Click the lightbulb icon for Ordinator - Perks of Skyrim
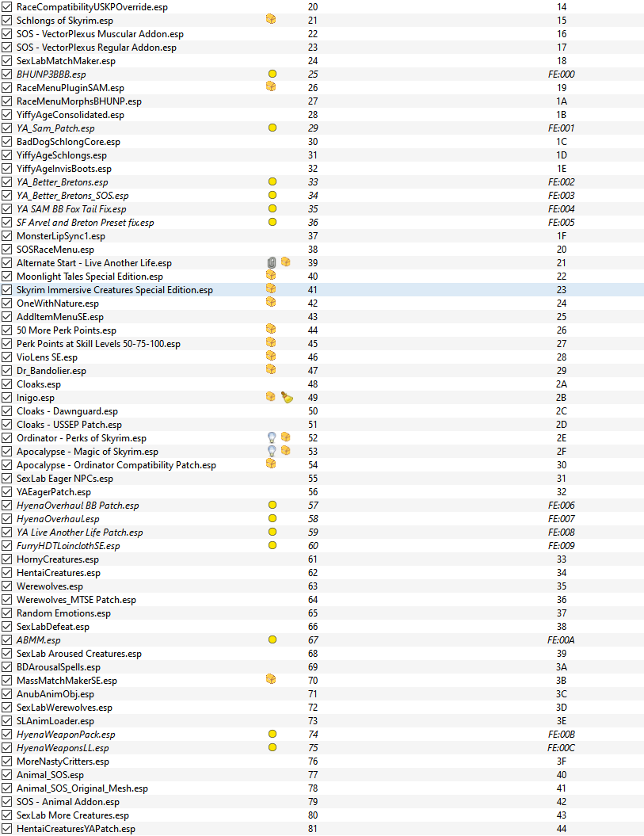Image resolution: width=644 pixels, height=836 pixels. [272, 437]
